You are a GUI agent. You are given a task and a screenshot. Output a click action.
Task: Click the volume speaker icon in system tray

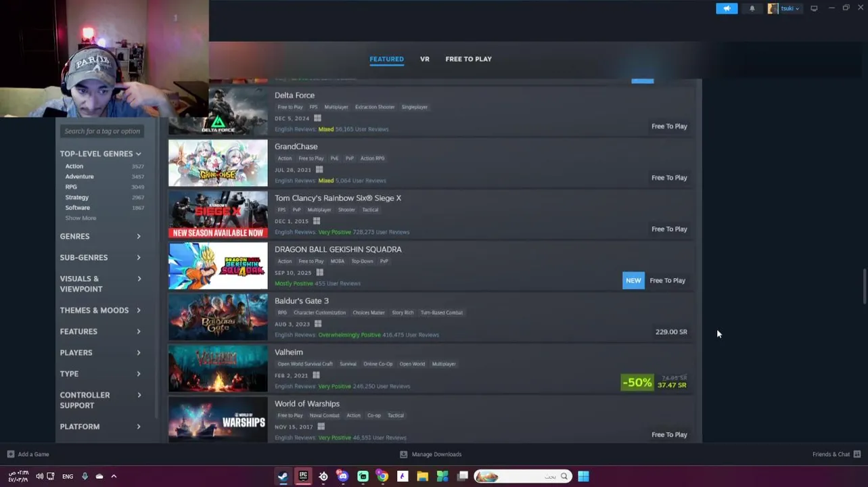[x=39, y=476]
